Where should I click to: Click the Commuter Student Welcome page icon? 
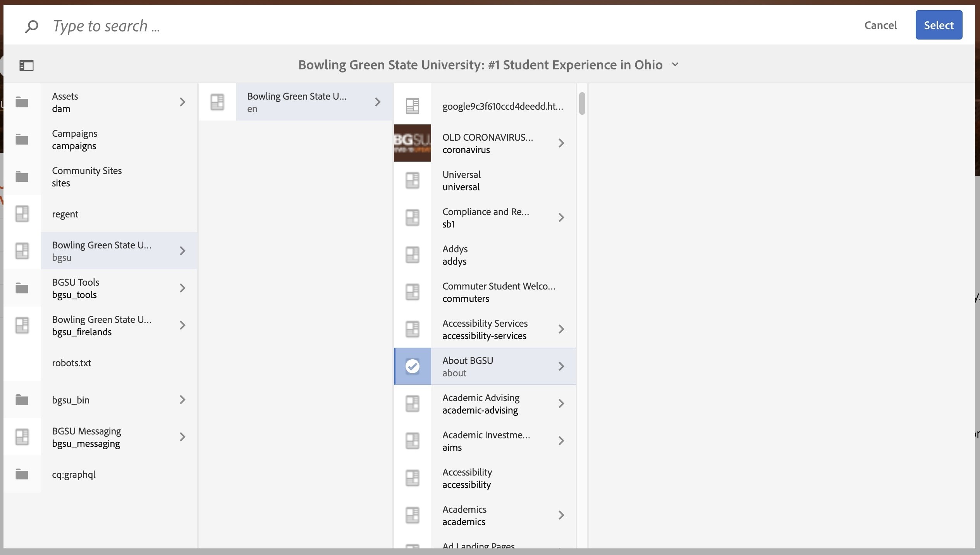(413, 292)
